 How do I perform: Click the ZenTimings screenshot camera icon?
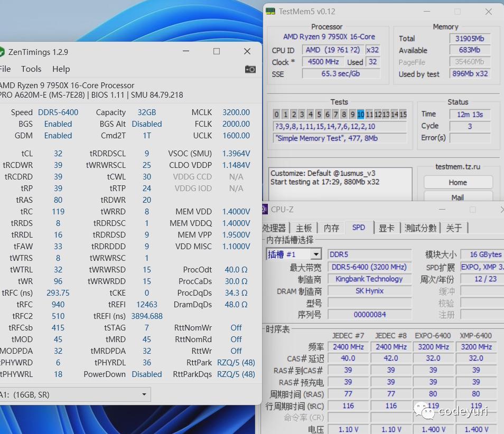point(250,69)
